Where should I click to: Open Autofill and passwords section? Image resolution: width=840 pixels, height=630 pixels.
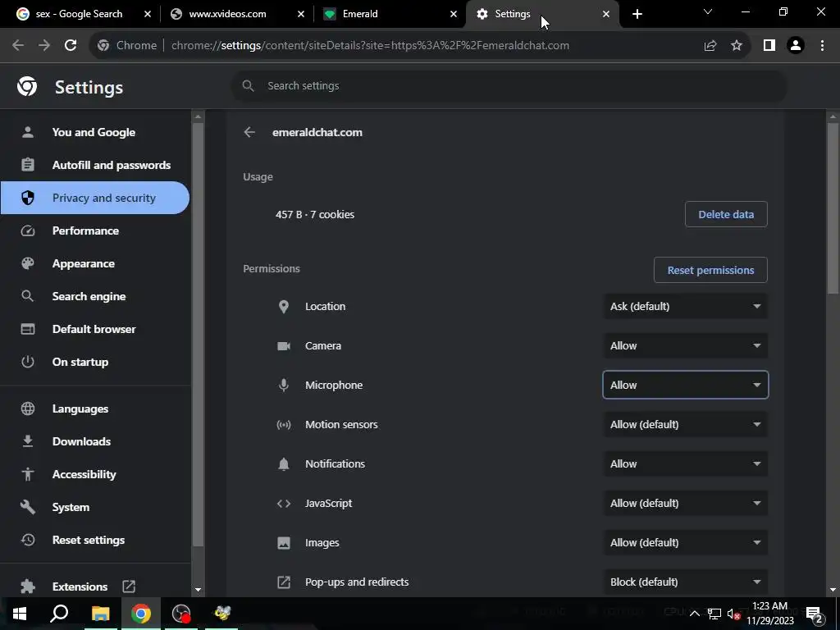point(95,165)
